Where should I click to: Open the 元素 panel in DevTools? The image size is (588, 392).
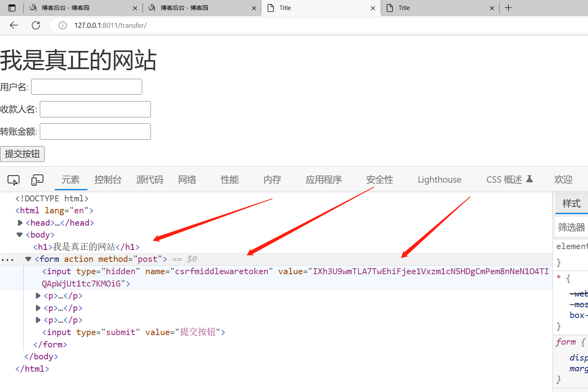[70, 180]
